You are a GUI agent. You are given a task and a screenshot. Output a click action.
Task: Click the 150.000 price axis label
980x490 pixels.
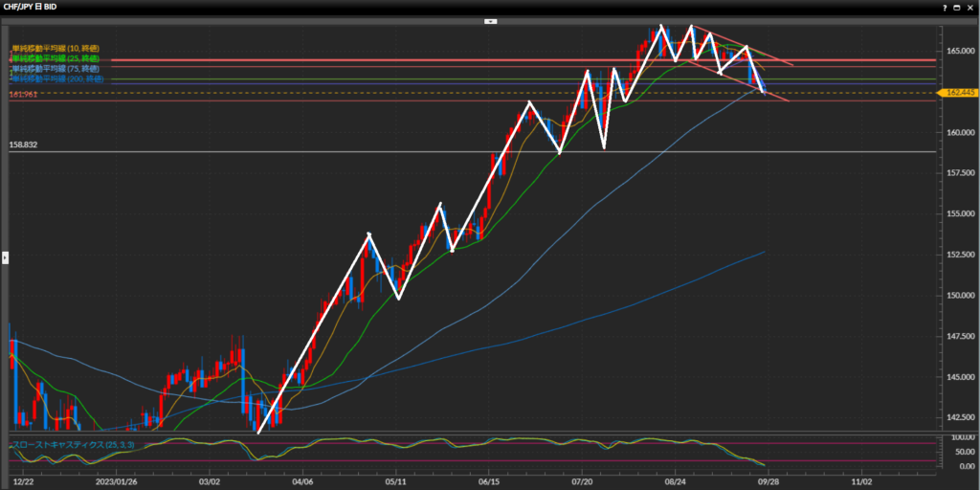958,295
